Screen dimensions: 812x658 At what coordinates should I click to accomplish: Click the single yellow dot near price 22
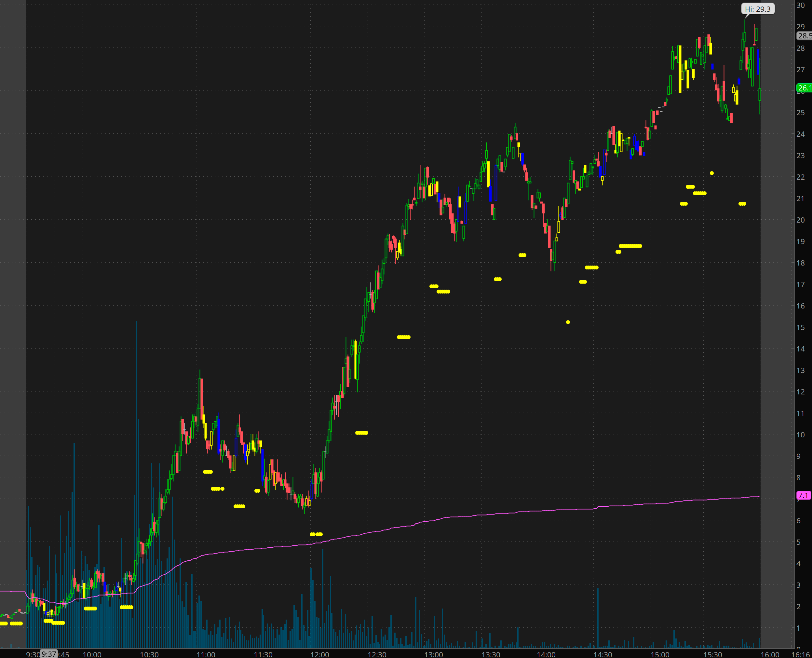coord(711,173)
